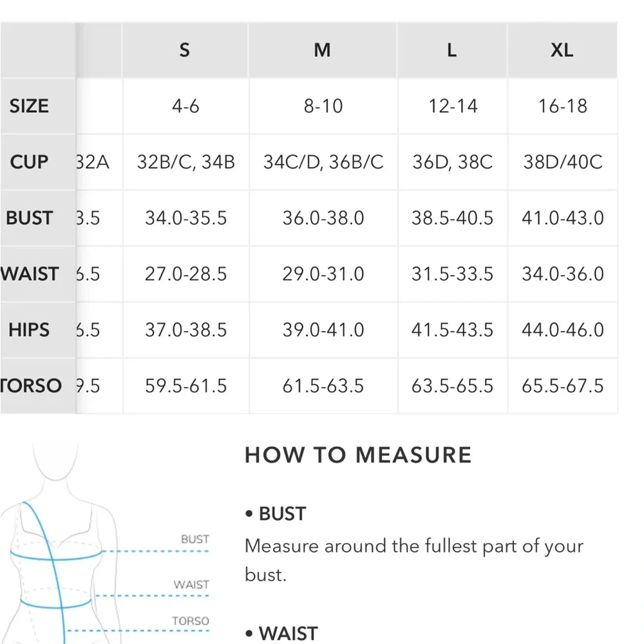Select the L size column header
The height and width of the screenshot is (644, 644).
(452, 50)
